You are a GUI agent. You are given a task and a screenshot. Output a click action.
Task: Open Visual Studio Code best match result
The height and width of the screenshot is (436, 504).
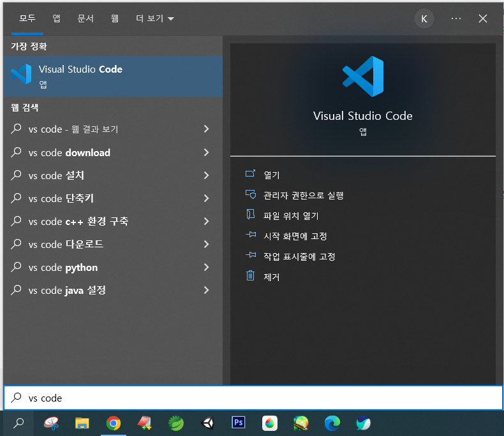coord(113,76)
